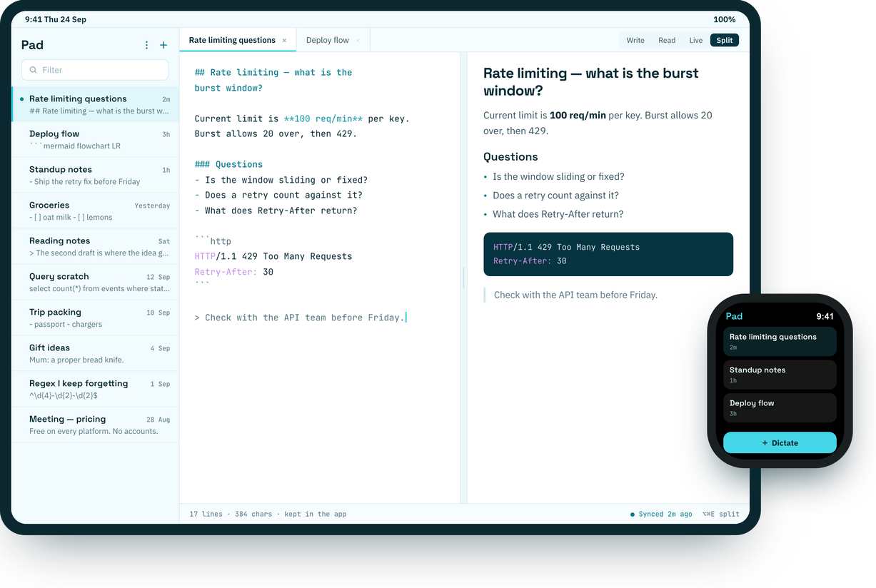Switch to Live mode
876x588 pixels.
pyautogui.click(x=695, y=41)
